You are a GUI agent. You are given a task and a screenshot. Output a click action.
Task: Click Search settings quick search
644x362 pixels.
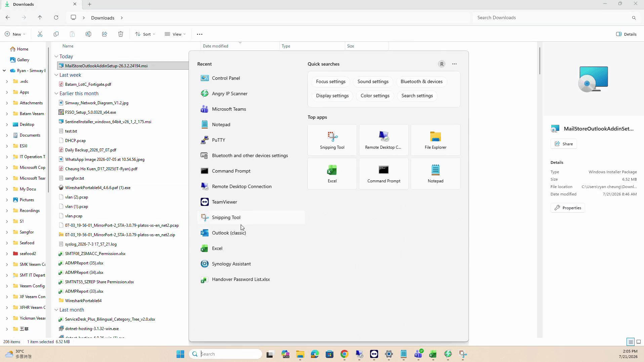coord(417,96)
